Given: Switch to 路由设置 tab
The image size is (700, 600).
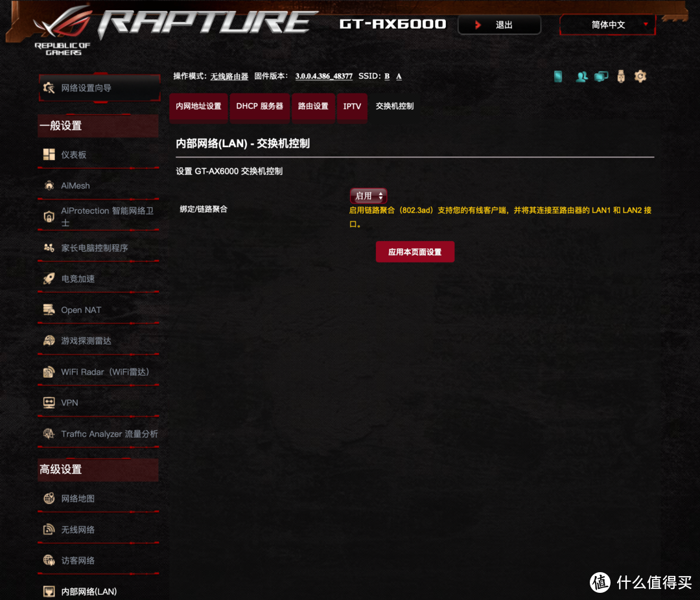Looking at the screenshot, I should [313, 106].
